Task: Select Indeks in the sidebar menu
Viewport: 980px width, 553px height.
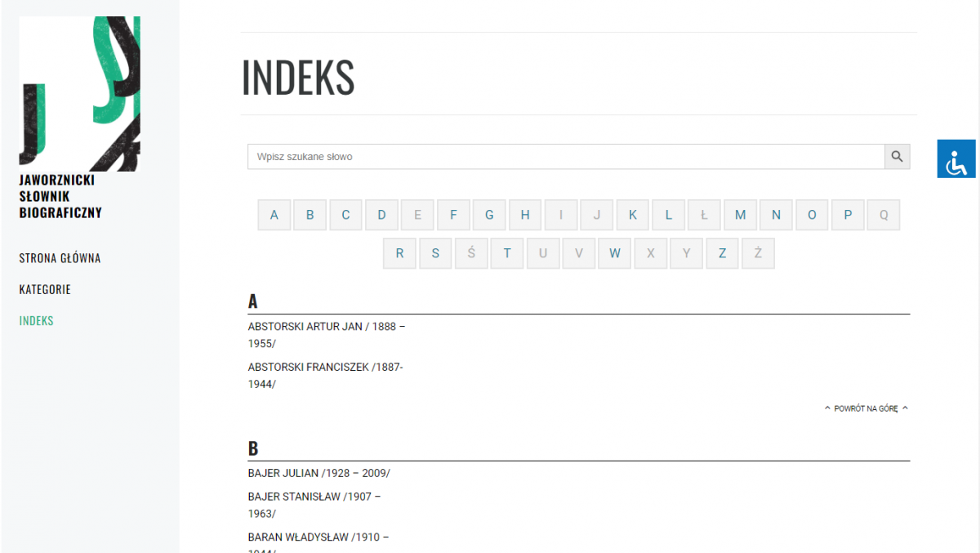Action: pos(36,321)
